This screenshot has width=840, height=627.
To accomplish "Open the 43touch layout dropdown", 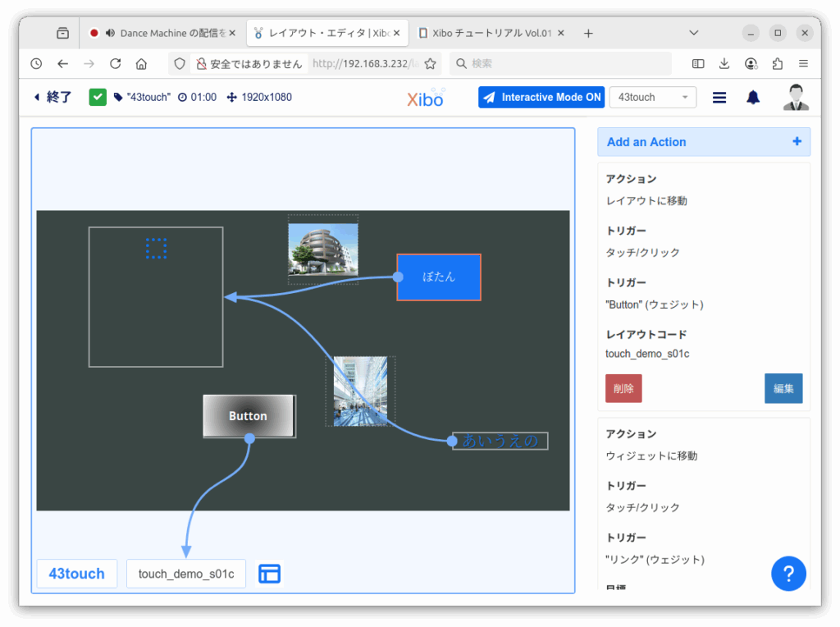I will pyautogui.click(x=652, y=98).
